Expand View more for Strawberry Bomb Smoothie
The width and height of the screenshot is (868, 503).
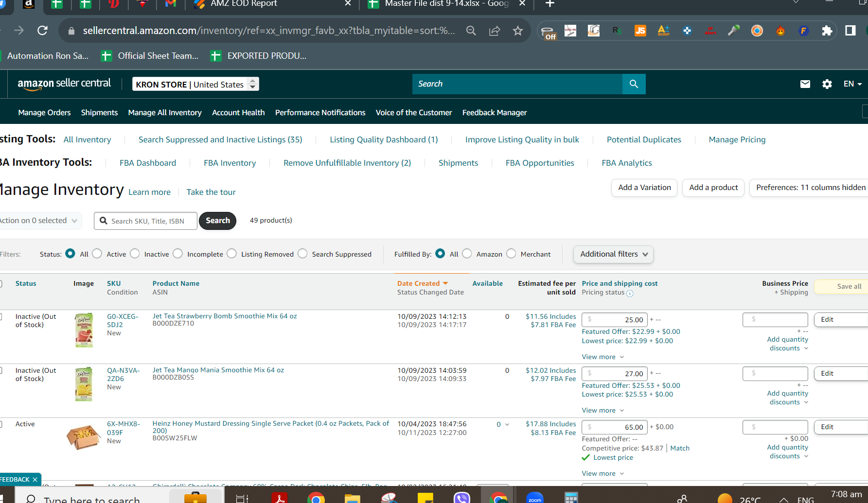(603, 357)
